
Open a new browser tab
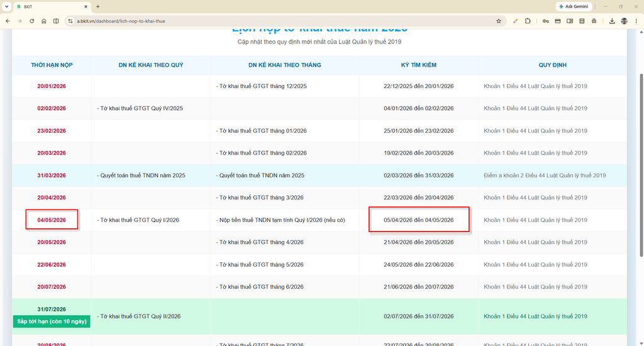pos(97,6)
